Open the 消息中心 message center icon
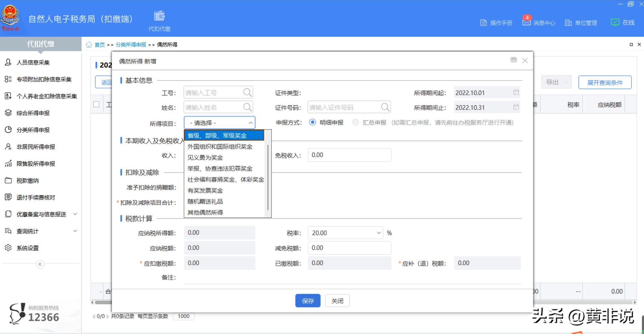Screen dimensions: 644x334 [x=526, y=22]
